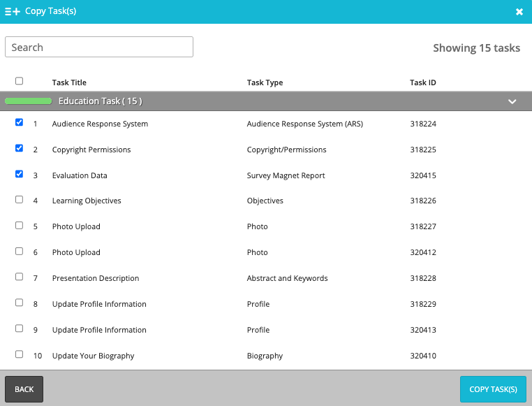Image resolution: width=532 pixels, height=406 pixels.
Task: Click the Audience Response System title
Action: click(x=100, y=124)
